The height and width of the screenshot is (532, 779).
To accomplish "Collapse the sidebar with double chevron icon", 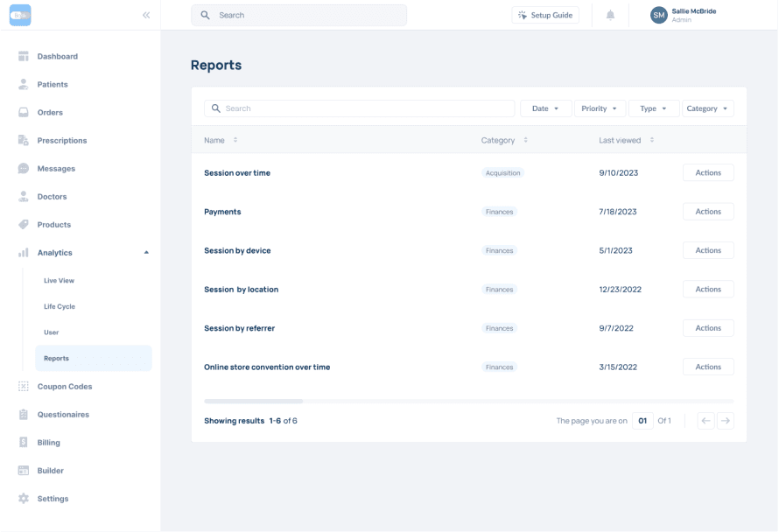I will click(x=145, y=15).
